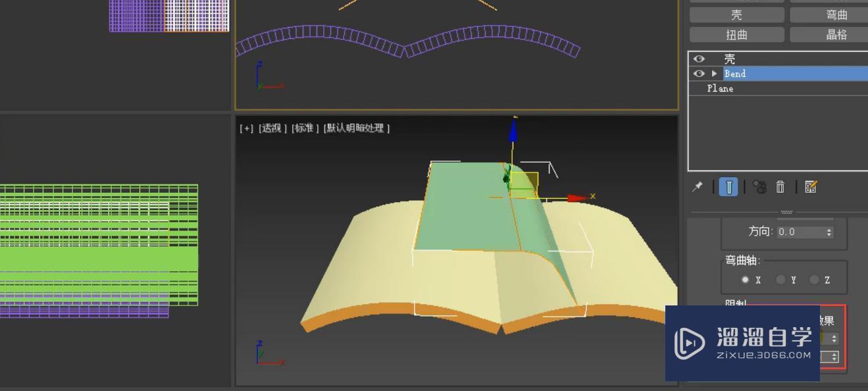Image resolution: width=868 pixels, height=391 pixels.
Task: Select Y bend axis radio button
Action: coord(780,280)
